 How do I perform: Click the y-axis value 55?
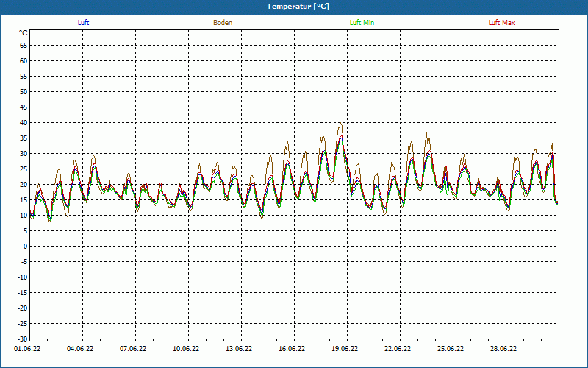coord(24,77)
